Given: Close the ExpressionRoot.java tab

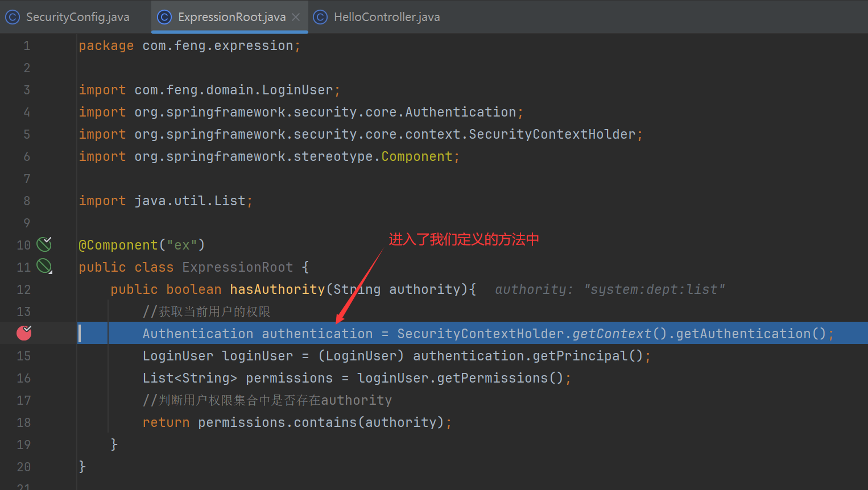Looking at the screenshot, I should click(x=296, y=17).
